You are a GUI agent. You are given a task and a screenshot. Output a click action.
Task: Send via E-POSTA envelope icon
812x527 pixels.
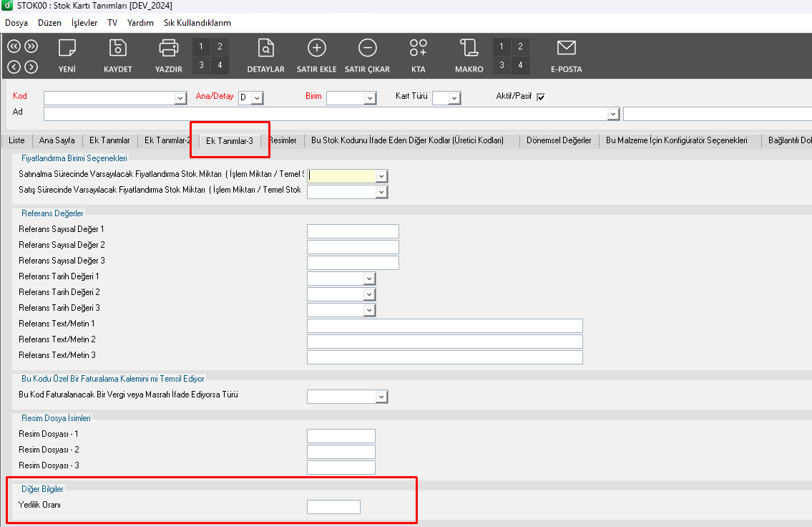566,49
